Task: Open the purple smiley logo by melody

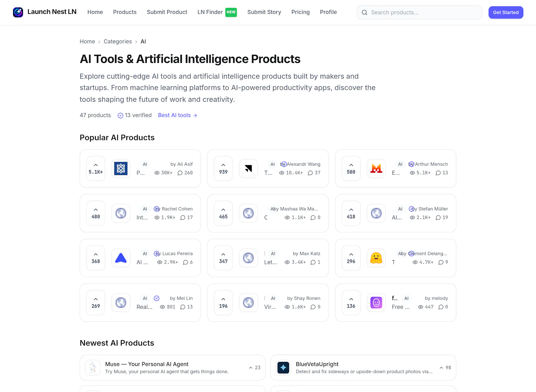Action: (x=376, y=303)
